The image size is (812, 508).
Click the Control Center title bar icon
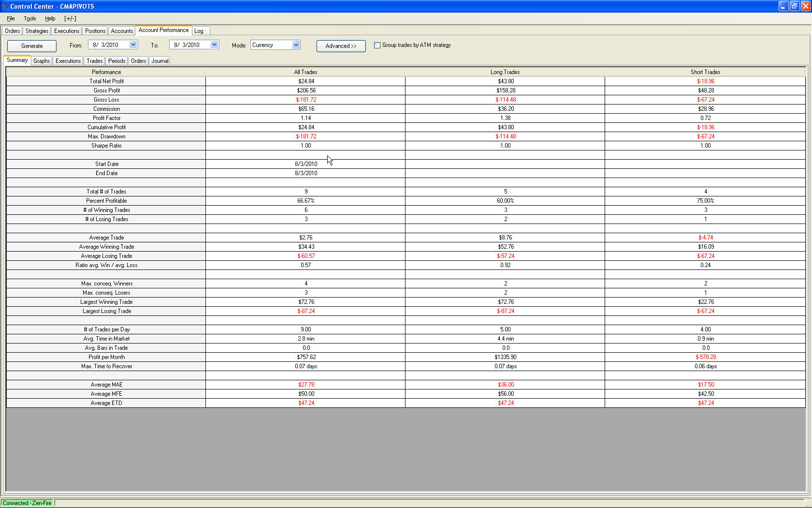tap(5, 6)
